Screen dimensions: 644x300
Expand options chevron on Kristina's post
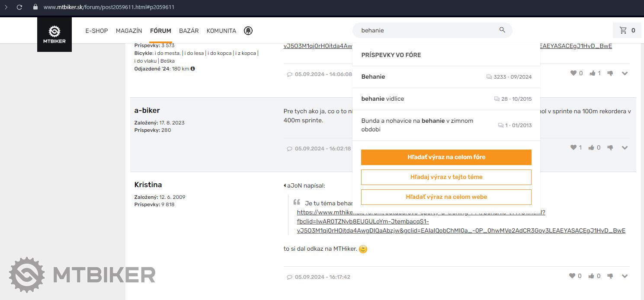[625, 276]
